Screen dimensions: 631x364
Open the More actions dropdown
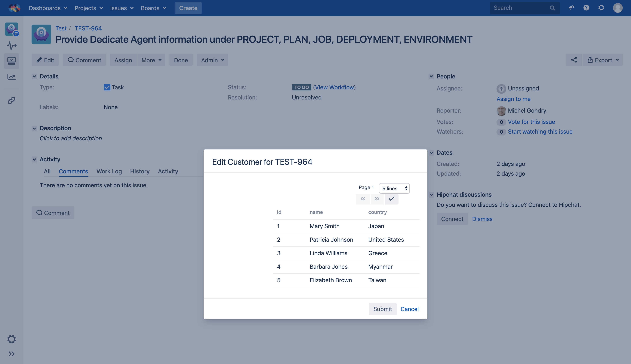[151, 60]
